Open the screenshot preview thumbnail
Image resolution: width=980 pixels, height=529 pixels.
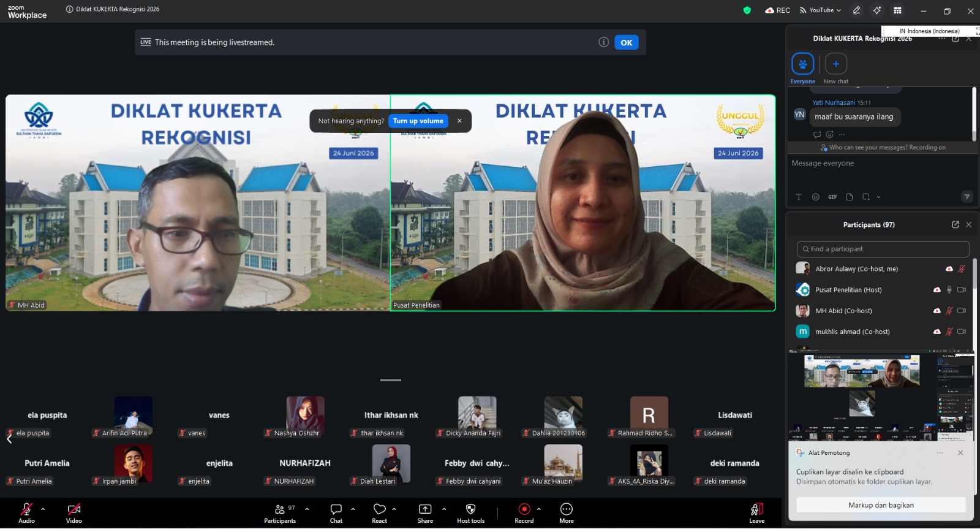point(881,396)
